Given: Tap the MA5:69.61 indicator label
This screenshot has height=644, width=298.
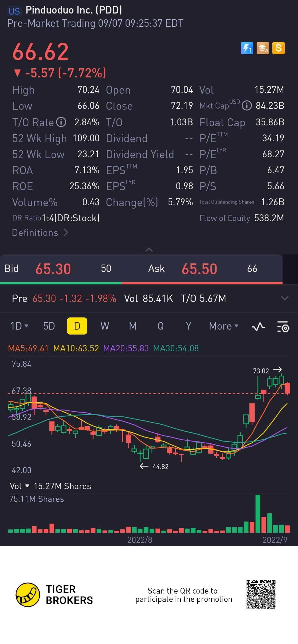Looking at the screenshot, I should pos(28,348).
